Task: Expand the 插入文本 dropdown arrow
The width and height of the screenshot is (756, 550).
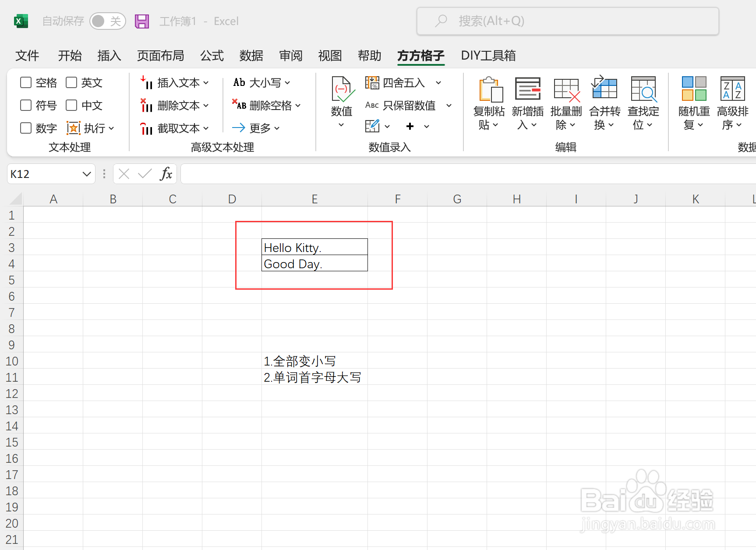Action: [206, 82]
